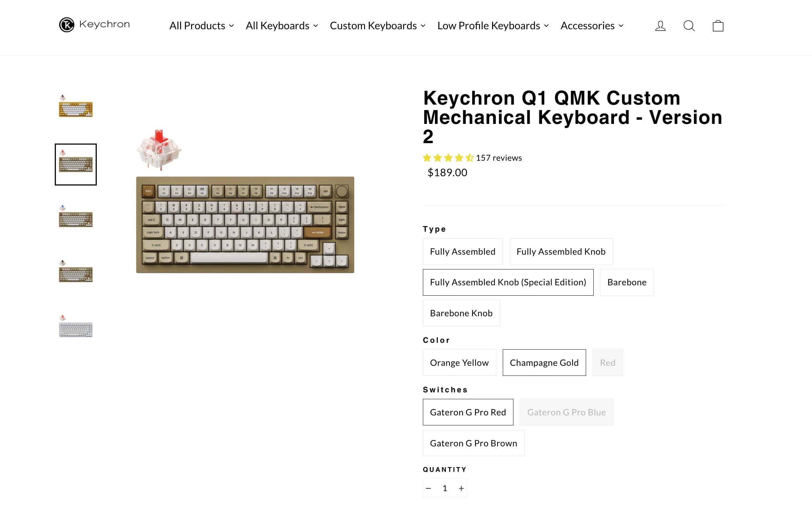This screenshot has height=519, width=812.
Task: Open the account login icon
Action: [660, 26]
